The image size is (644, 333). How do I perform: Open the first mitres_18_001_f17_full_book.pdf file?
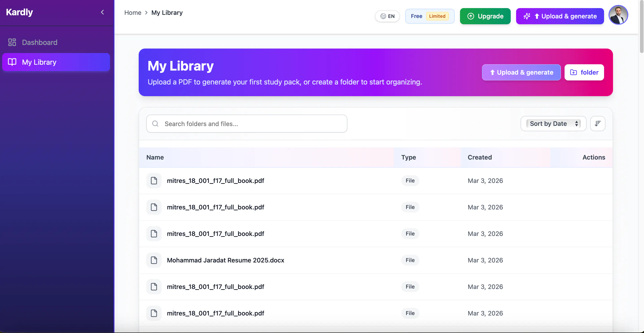tap(215, 180)
